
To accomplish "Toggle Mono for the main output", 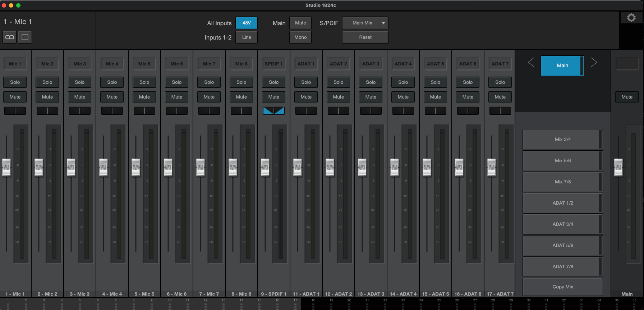I will [300, 37].
